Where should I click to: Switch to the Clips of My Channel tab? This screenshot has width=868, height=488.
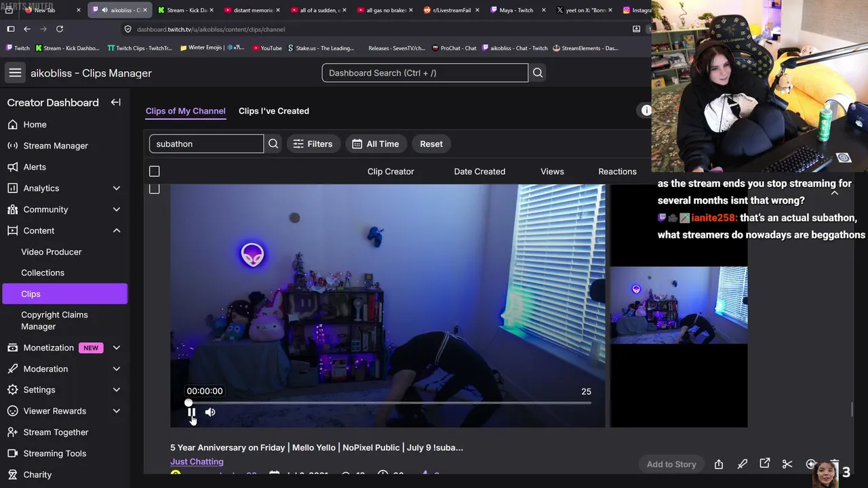tap(185, 111)
